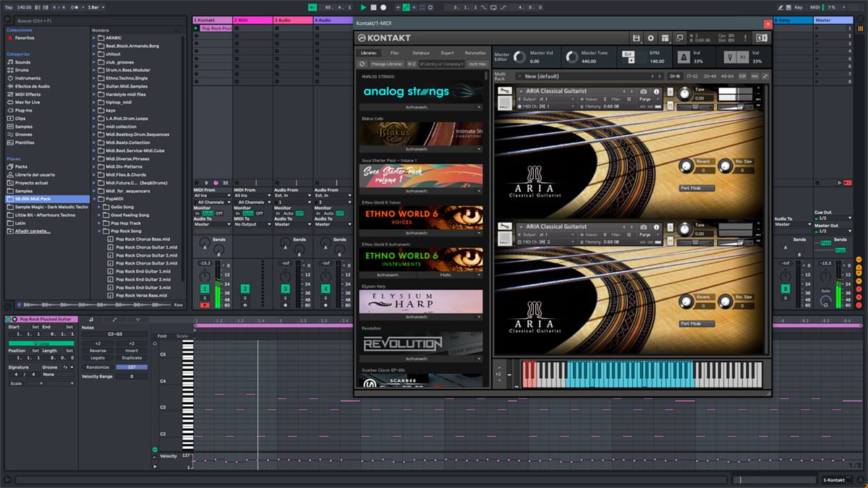Click the Kontakt exclamation panic icon
The height and width of the screenshot is (488, 868).
(x=744, y=38)
